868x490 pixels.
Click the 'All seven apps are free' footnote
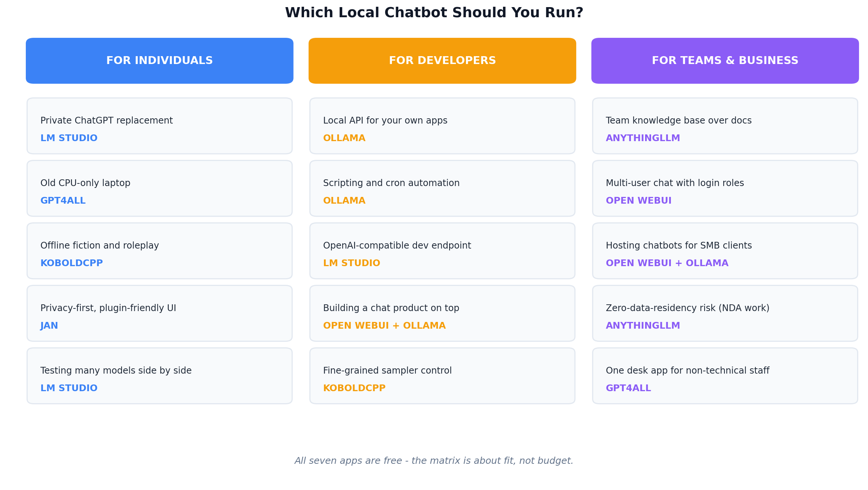(434, 461)
